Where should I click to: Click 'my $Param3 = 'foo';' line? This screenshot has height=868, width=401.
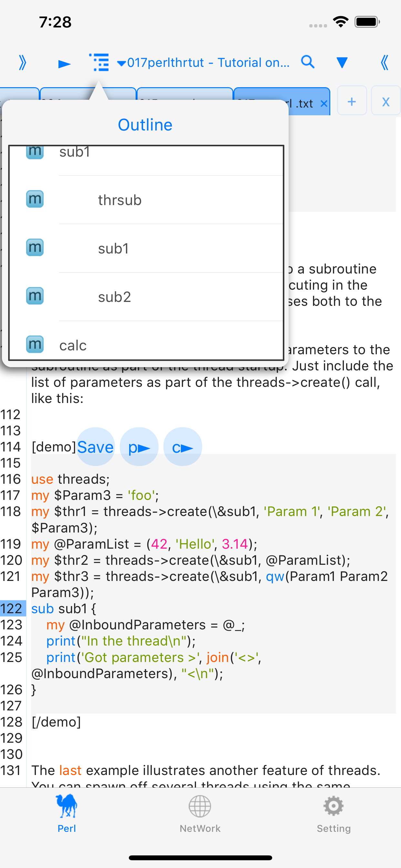point(95,495)
